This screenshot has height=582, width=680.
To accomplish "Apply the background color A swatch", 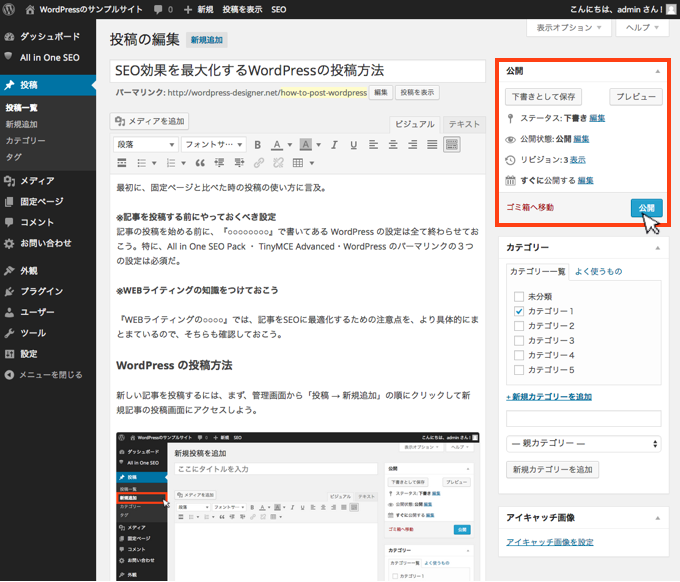I will click(306, 145).
